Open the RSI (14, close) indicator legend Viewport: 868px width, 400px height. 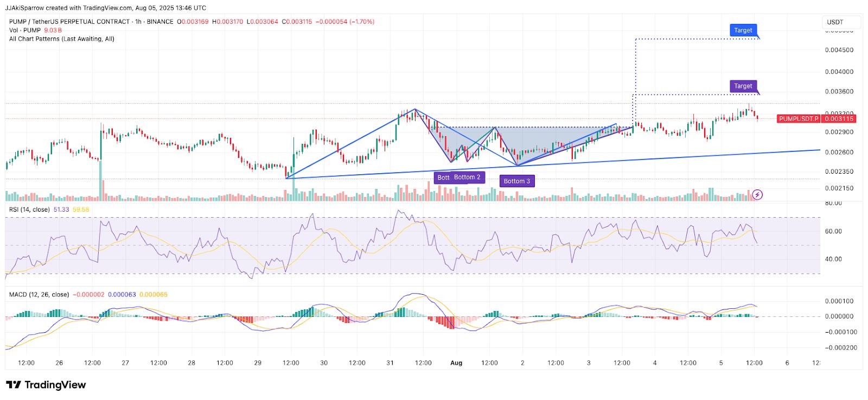tap(29, 209)
